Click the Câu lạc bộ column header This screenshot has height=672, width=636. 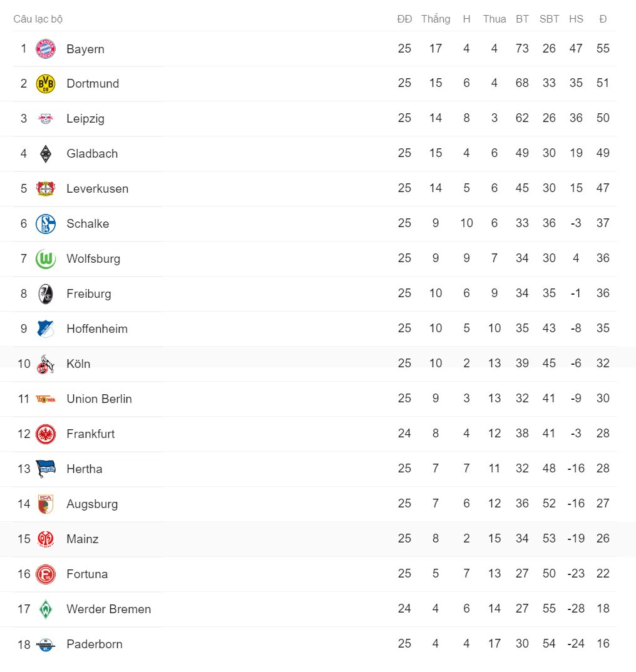(x=38, y=19)
